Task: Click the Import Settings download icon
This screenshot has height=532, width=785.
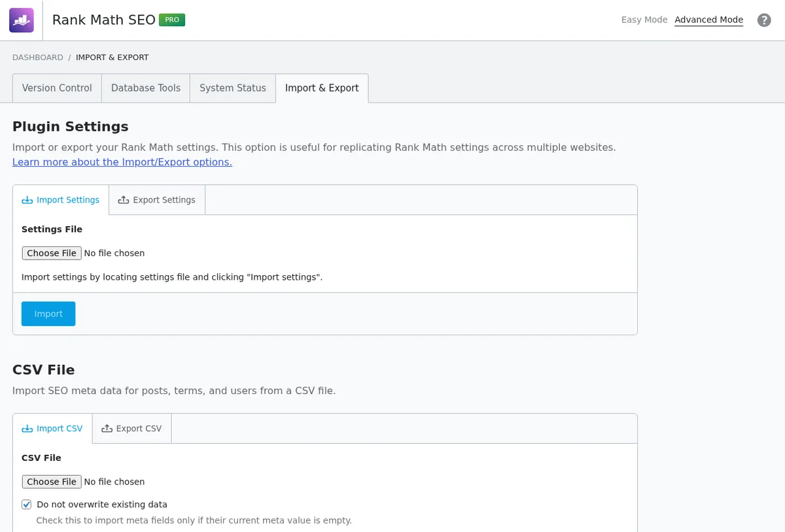Action: pyautogui.click(x=27, y=200)
